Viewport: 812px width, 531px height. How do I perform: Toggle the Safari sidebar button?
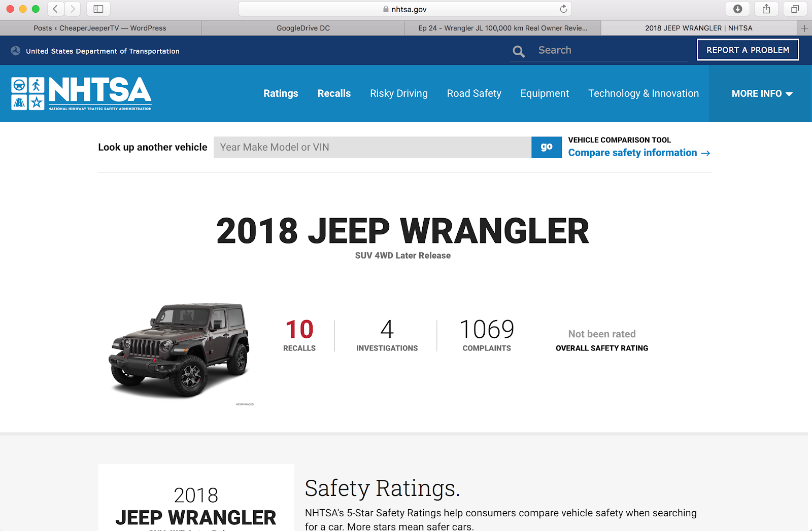tap(98, 9)
